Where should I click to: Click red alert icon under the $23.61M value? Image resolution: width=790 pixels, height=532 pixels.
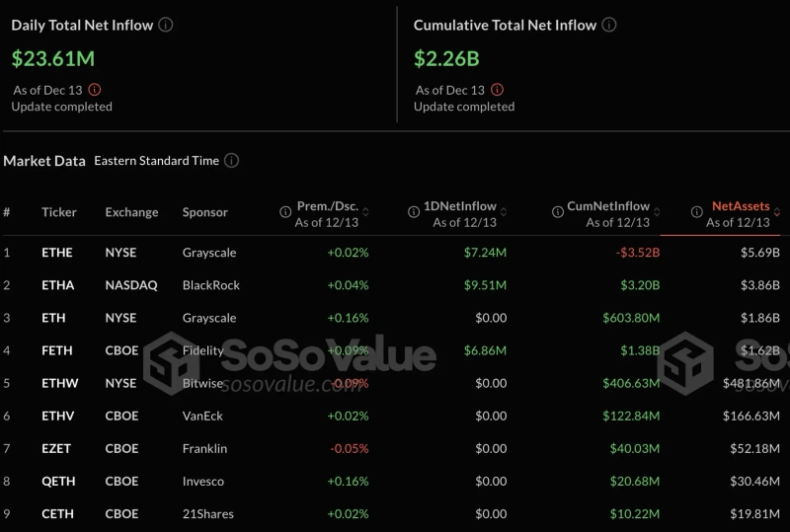[x=95, y=90]
